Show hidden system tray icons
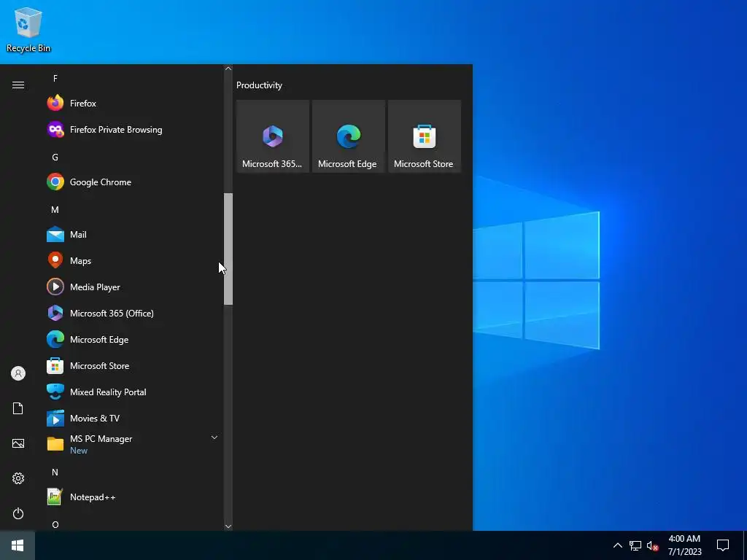This screenshot has height=560, width=747. (617, 545)
